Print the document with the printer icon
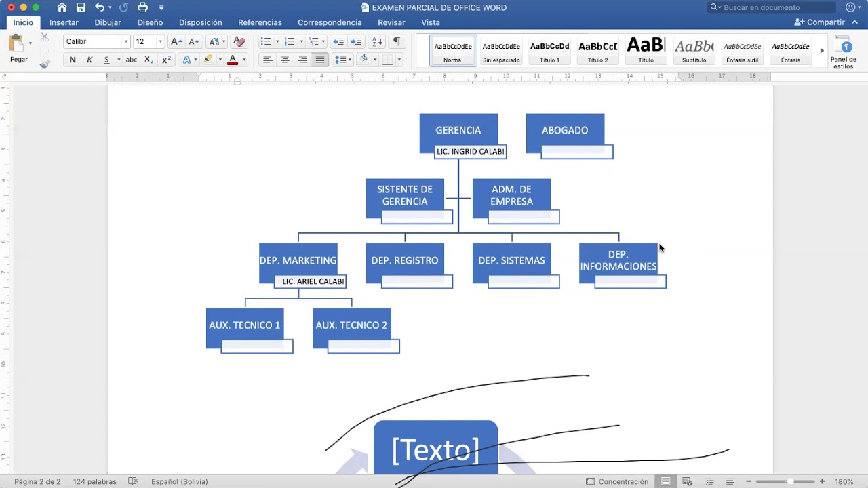 142,7
